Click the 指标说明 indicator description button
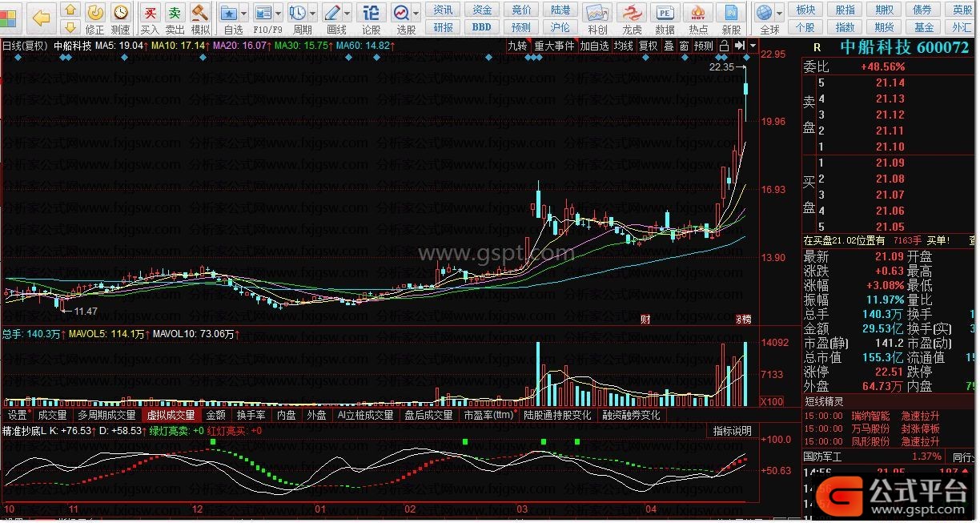The width and height of the screenshot is (980, 523). point(733,431)
